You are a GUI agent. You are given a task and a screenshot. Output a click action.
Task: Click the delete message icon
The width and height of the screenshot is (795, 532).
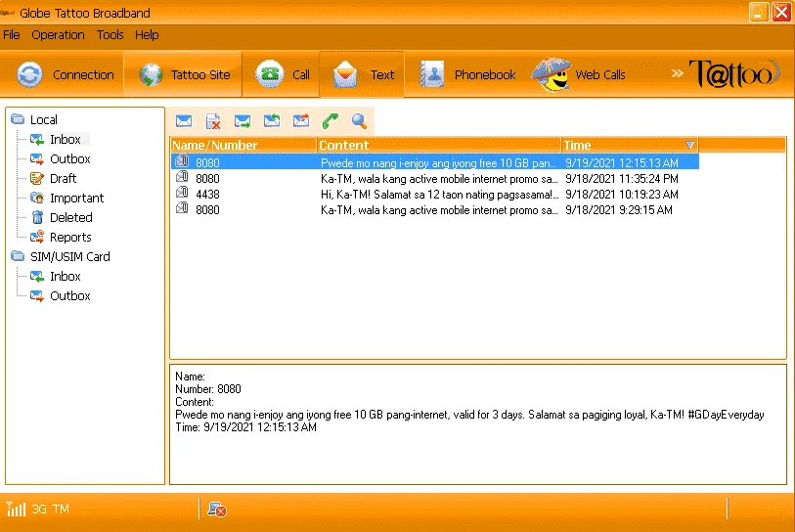click(213, 121)
